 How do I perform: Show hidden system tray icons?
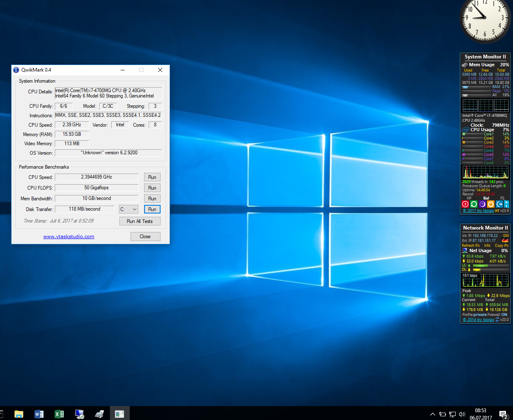click(x=432, y=414)
